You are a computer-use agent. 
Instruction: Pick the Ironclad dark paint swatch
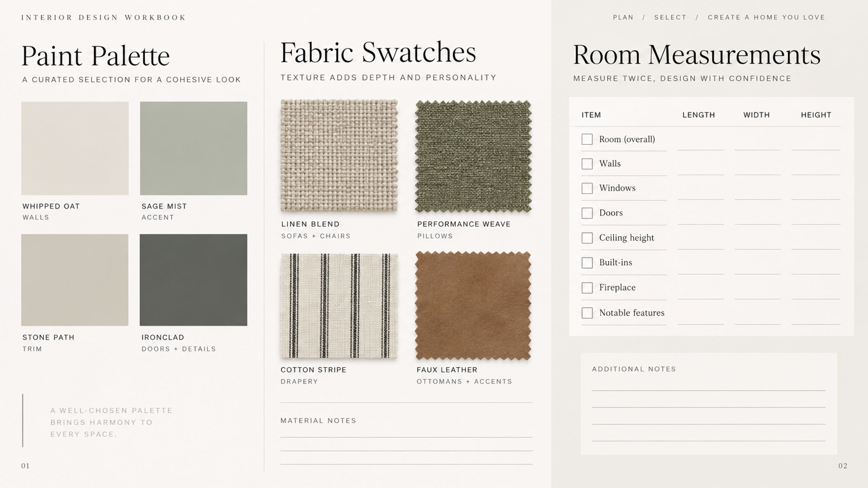[x=194, y=280]
